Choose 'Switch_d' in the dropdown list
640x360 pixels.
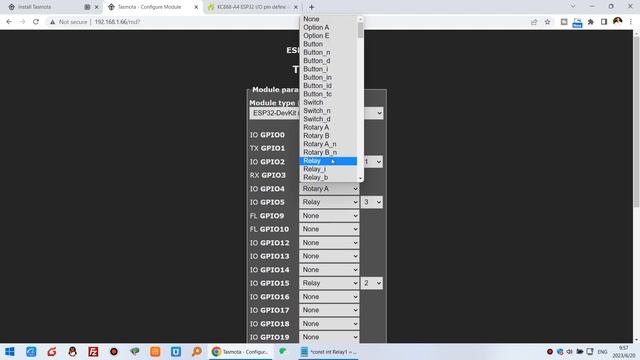[328, 119]
